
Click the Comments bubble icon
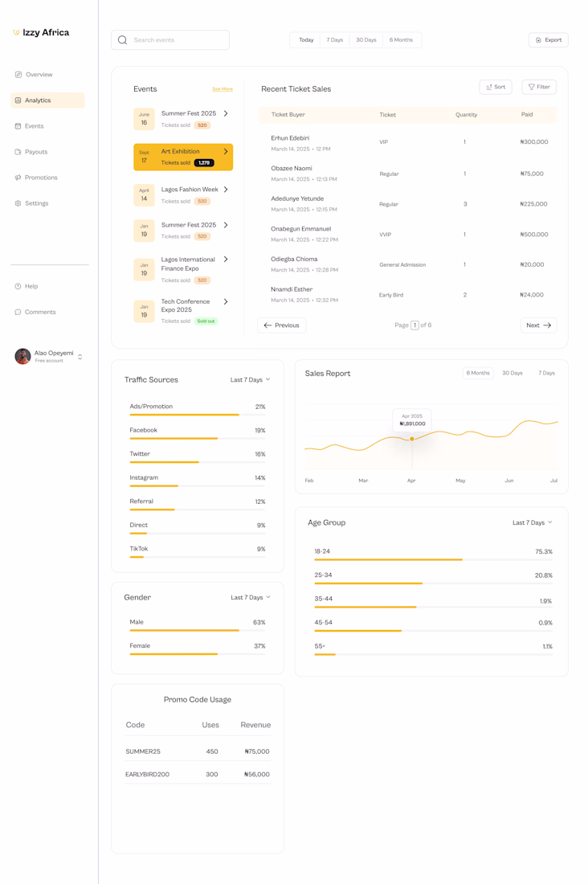click(x=18, y=312)
